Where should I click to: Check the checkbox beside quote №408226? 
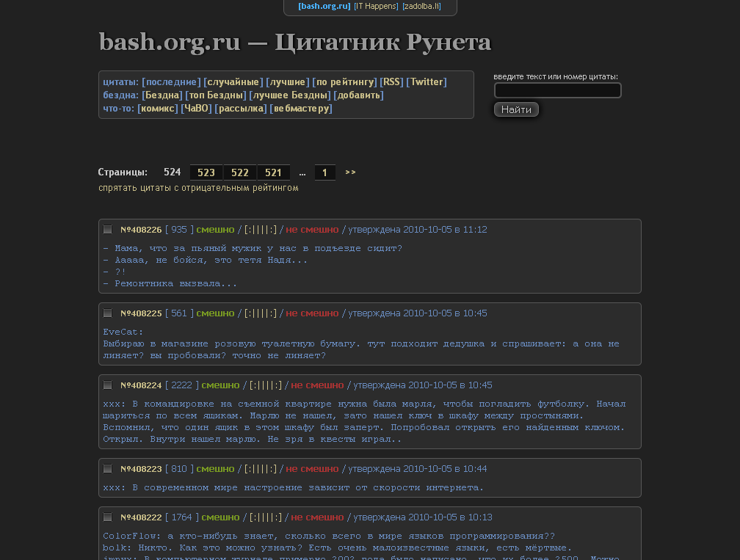coord(108,229)
